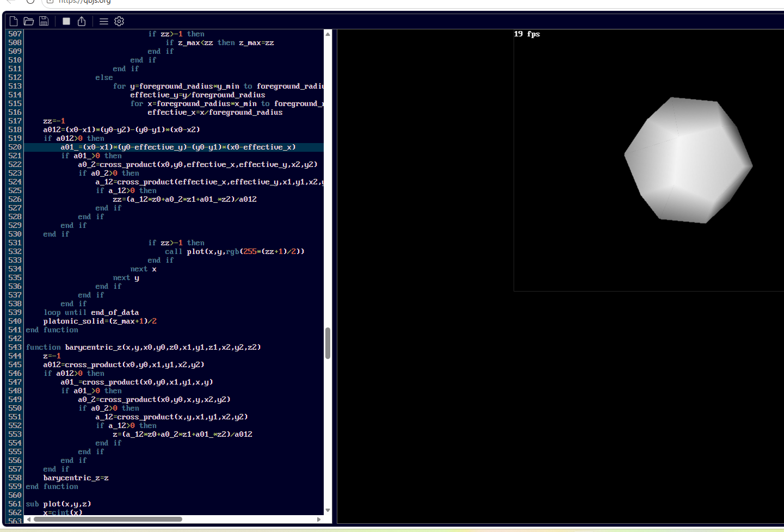Click the up arrow of the editor scrollbar
The image size is (784, 532).
coord(328,34)
